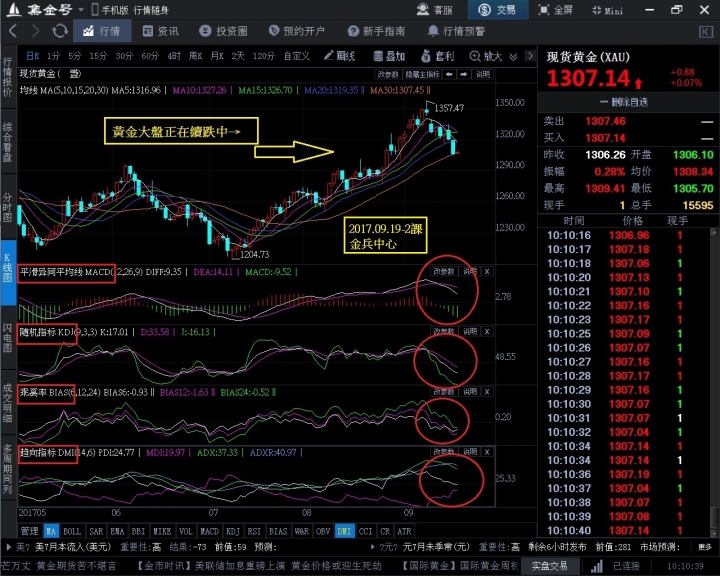The height and width of the screenshot is (576, 720).
Task: Open the 套利 arbitrage tool
Action: (438, 56)
